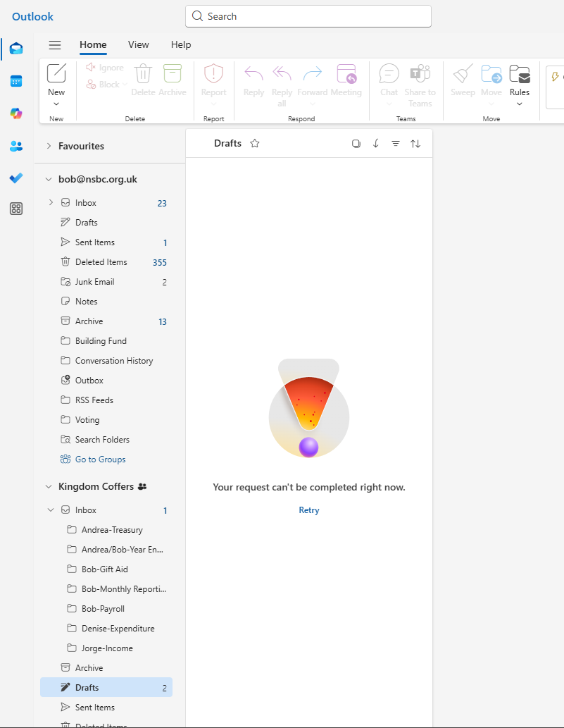
Task: Open the Archive folder with 13
Action: click(106, 321)
